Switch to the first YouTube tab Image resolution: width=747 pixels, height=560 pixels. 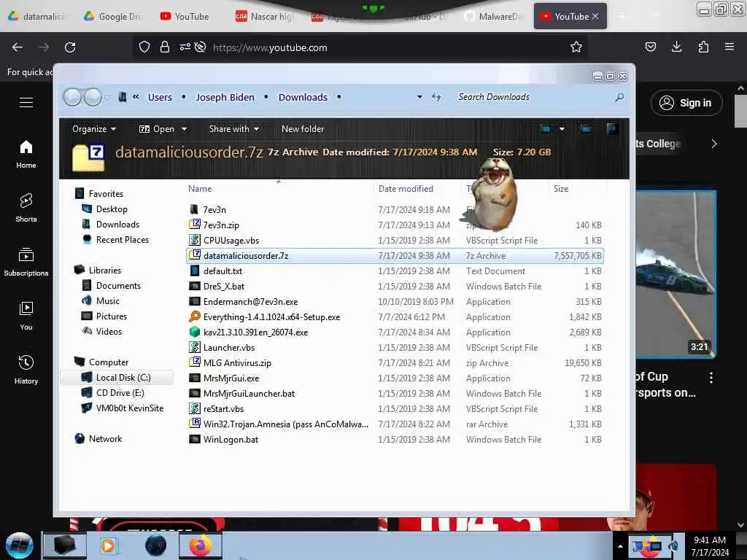pos(185,16)
